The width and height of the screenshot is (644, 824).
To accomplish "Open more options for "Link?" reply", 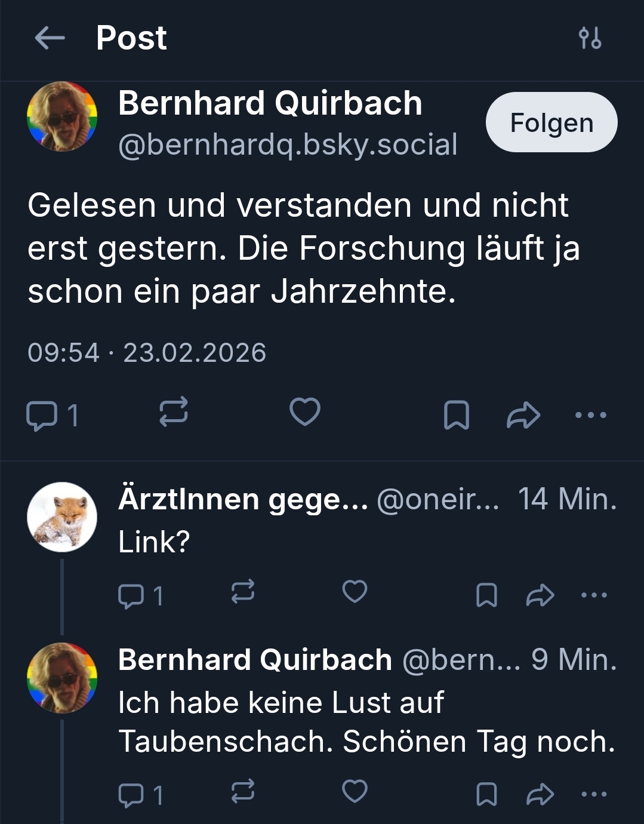I will coord(593,595).
